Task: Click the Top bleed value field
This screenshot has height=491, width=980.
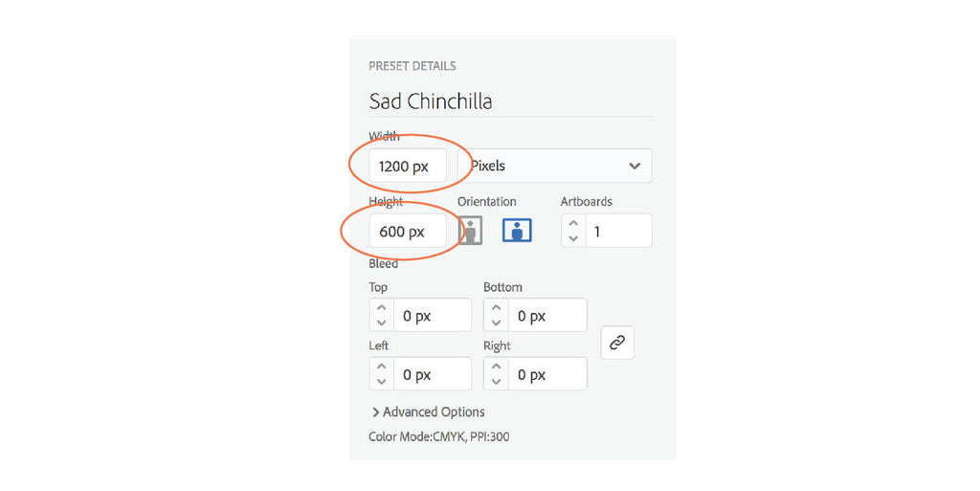Action: tap(432, 316)
